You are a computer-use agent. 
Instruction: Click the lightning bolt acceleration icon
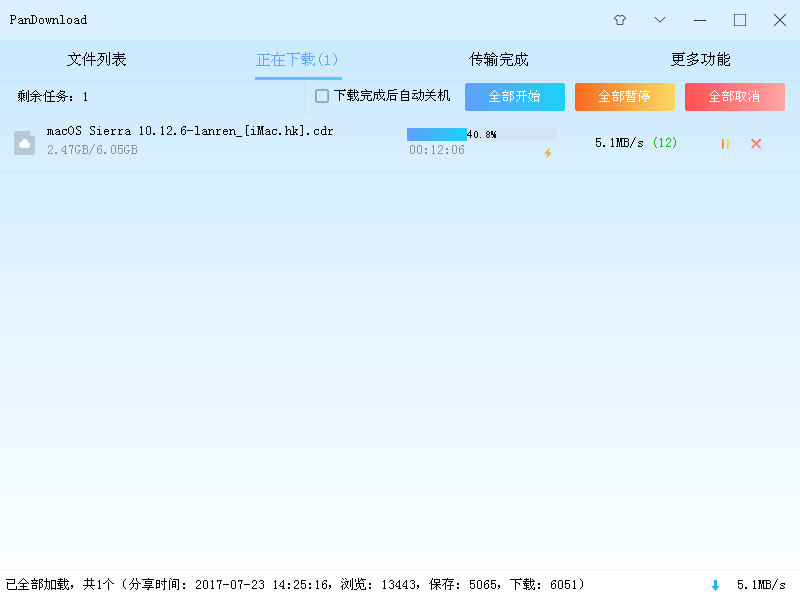point(548,153)
